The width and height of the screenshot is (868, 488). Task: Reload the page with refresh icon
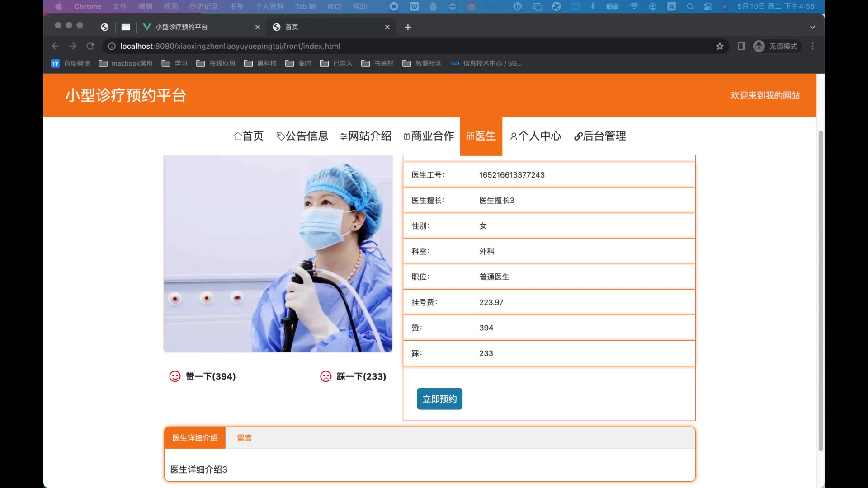pyautogui.click(x=90, y=46)
